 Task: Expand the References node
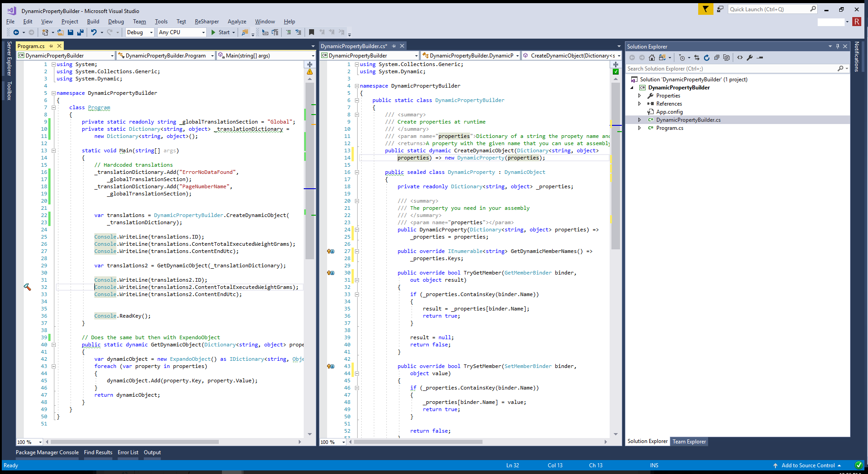click(639, 104)
